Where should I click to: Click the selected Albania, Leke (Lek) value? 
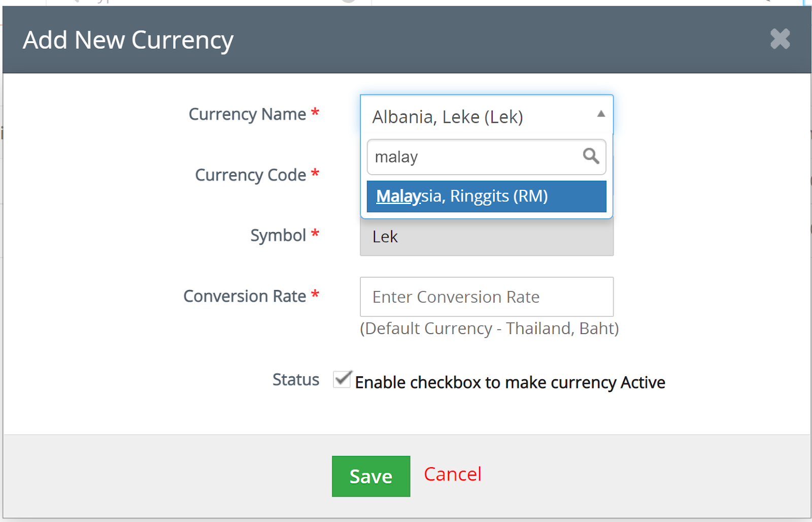tap(447, 117)
